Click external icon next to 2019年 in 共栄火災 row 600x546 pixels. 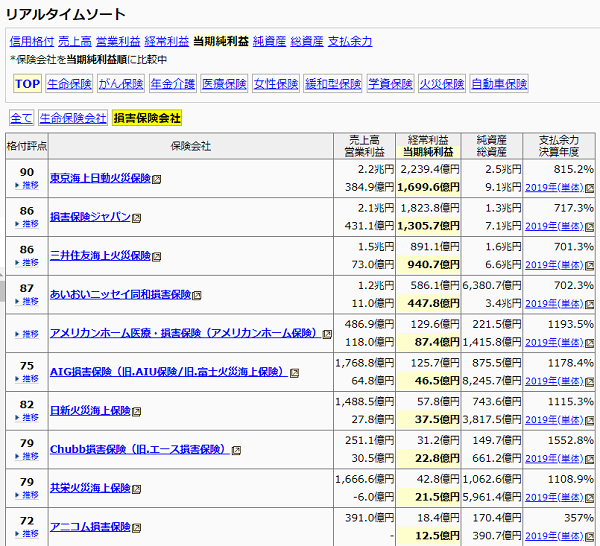(x=590, y=498)
